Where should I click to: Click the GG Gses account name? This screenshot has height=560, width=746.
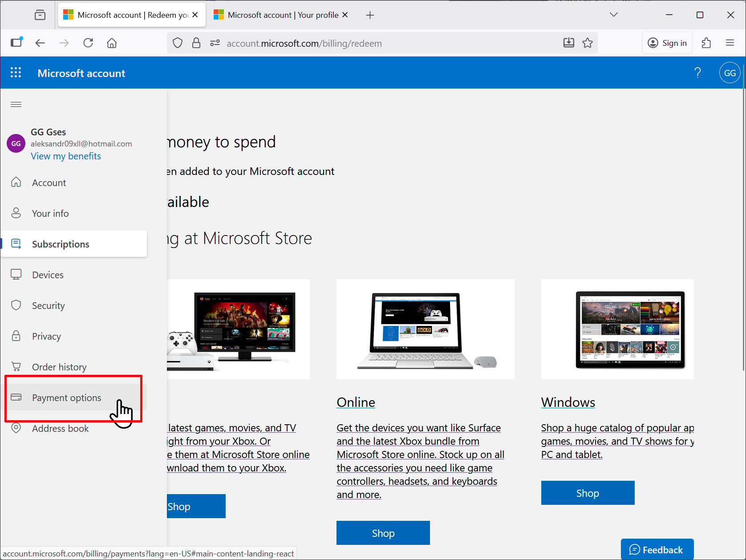pos(48,132)
